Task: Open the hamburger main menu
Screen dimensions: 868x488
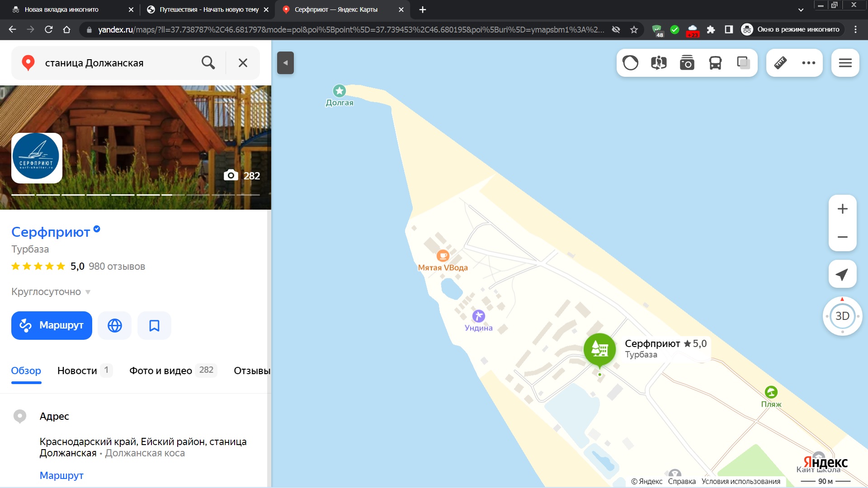Action: point(845,63)
